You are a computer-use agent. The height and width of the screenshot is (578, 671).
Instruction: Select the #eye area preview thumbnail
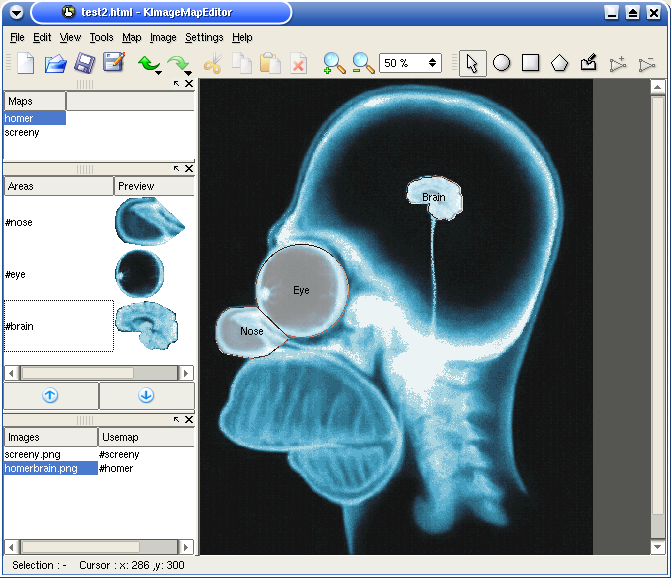click(138, 272)
